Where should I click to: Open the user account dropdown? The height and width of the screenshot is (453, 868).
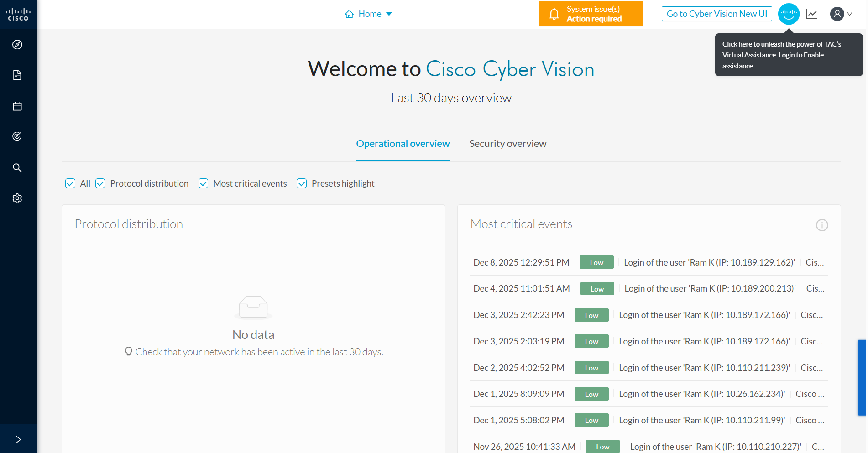click(841, 14)
